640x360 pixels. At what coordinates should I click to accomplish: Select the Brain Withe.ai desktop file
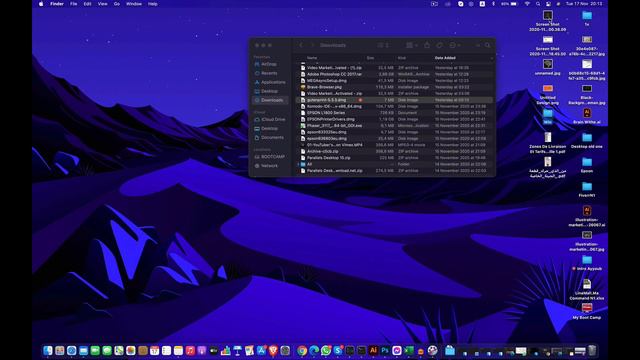(587, 116)
